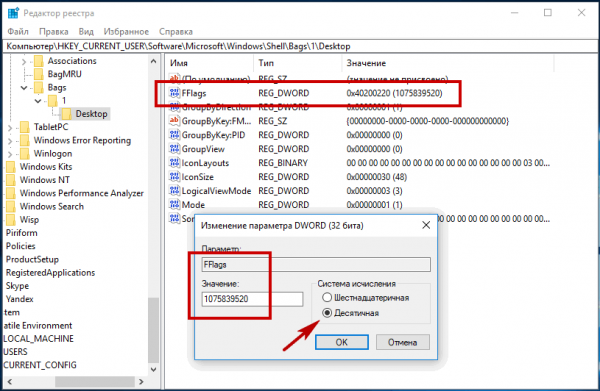Click the value 0x40200220 (1075839520)

394,93
